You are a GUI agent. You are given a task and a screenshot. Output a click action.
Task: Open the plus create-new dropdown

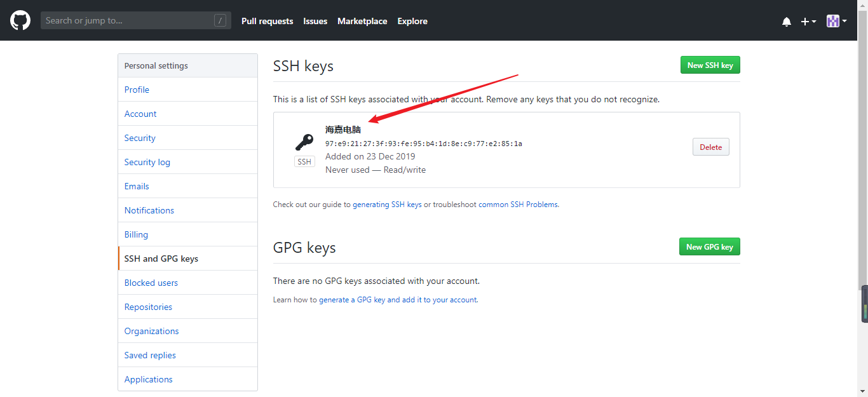(x=808, y=22)
